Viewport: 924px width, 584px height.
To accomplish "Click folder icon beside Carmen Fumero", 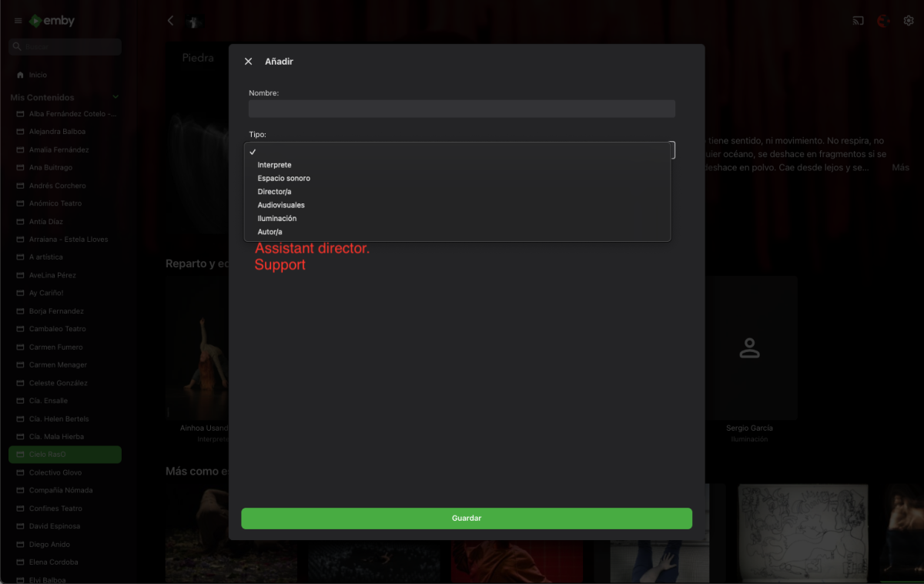I will pyautogui.click(x=21, y=347).
